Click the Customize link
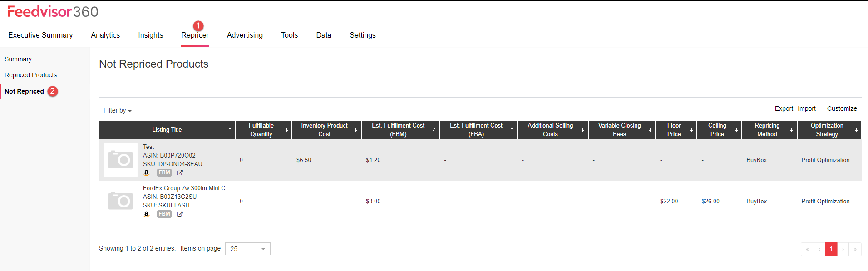This screenshot has height=271, width=868. pyautogui.click(x=842, y=108)
